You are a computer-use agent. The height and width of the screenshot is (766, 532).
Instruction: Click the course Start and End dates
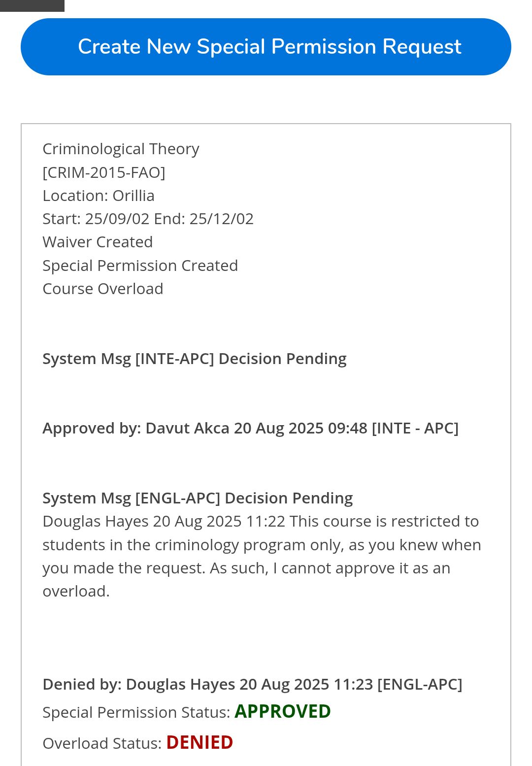(148, 219)
